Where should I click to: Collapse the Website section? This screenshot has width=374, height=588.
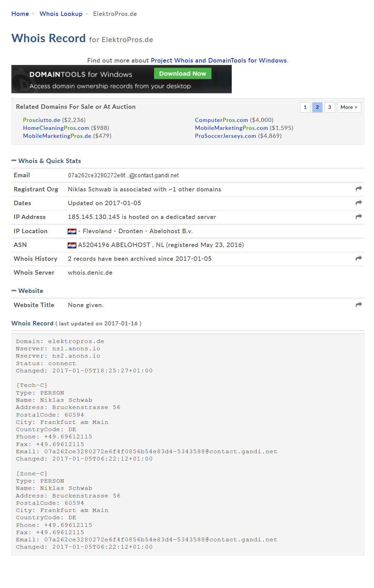(x=27, y=291)
